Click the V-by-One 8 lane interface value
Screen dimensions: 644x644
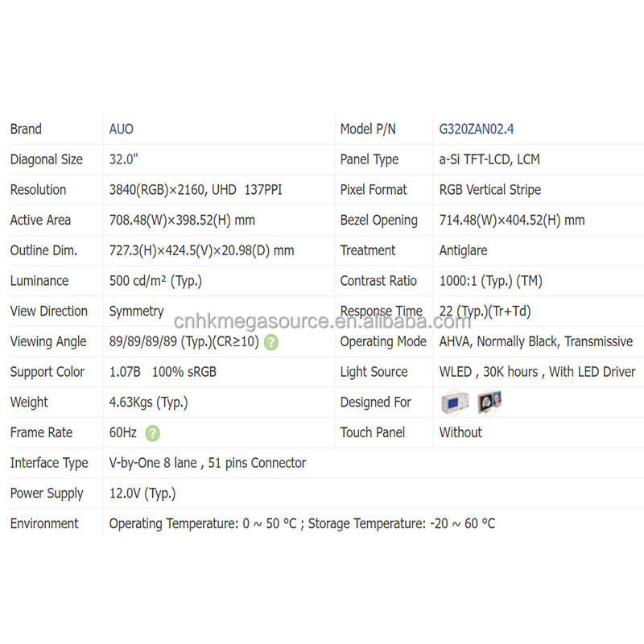[208, 463]
